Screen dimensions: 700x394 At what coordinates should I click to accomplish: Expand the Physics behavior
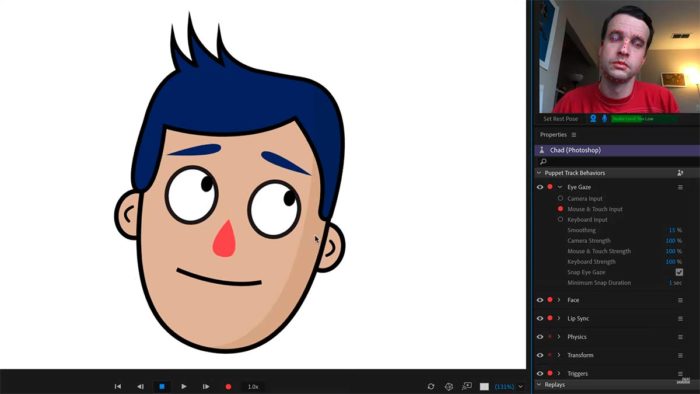coord(559,336)
